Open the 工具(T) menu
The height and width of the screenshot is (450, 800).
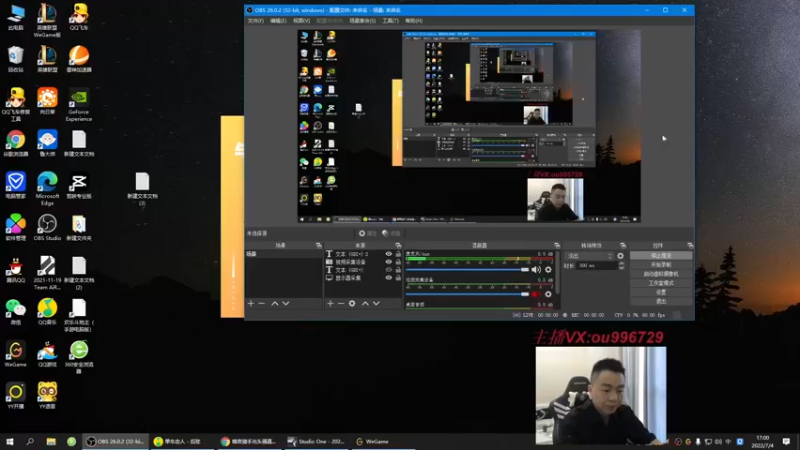[x=390, y=21]
